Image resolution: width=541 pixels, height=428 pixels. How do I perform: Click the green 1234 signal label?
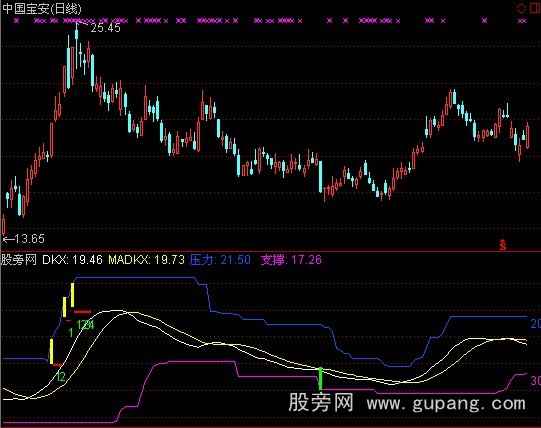click(x=85, y=325)
